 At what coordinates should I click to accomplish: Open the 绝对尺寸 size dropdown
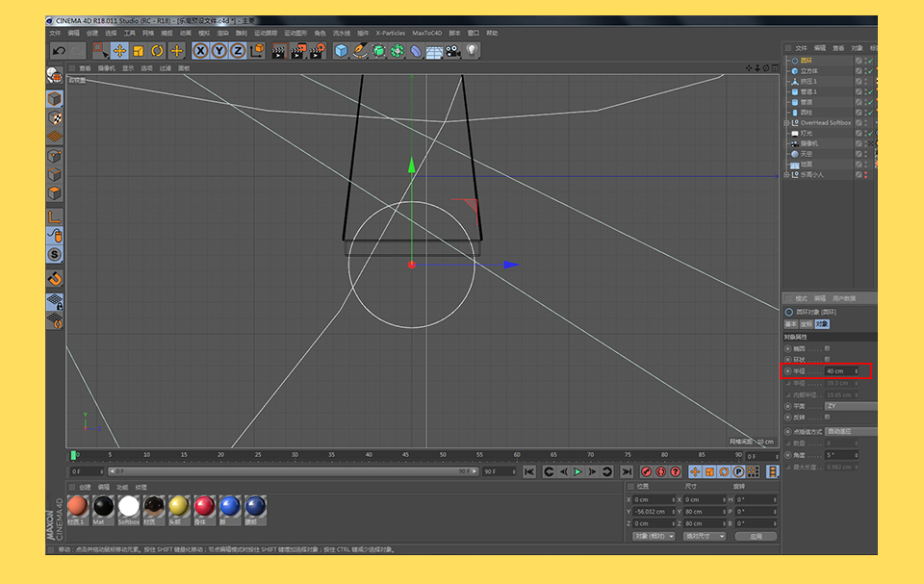coord(705,536)
